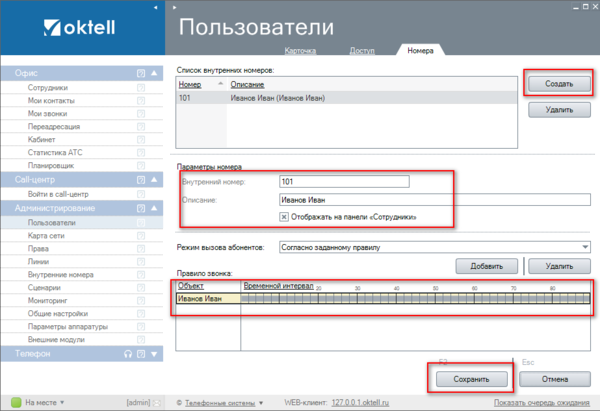Click the page icon next to Карта сети
The height and width of the screenshot is (411, 600).
click(141, 234)
